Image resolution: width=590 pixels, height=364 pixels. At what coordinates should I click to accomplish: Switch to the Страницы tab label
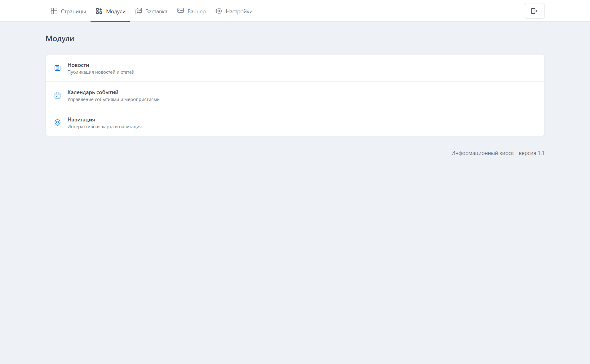pos(73,11)
